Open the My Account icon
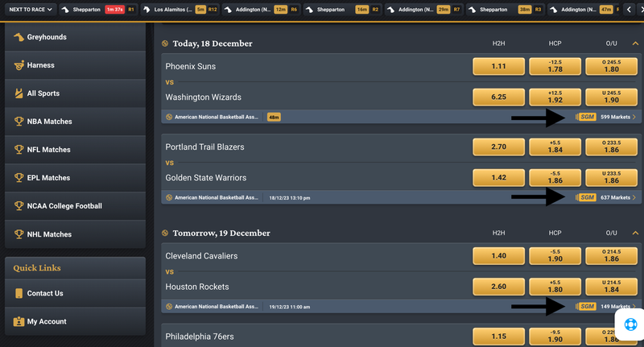The width and height of the screenshot is (644, 347). [19, 321]
